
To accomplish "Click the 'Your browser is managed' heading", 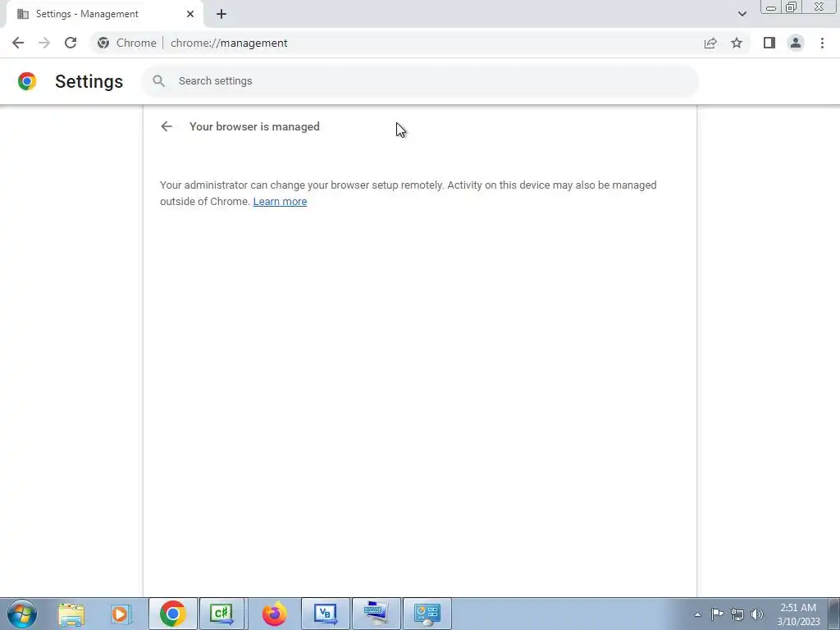I will click(254, 126).
